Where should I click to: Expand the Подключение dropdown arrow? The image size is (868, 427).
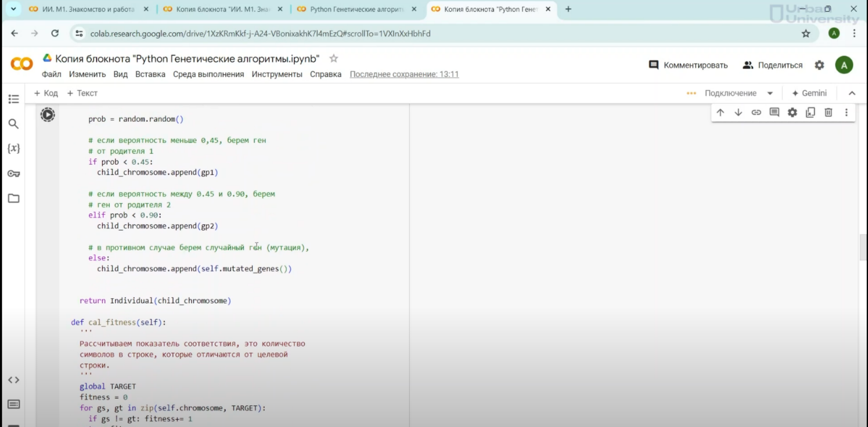[770, 94]
